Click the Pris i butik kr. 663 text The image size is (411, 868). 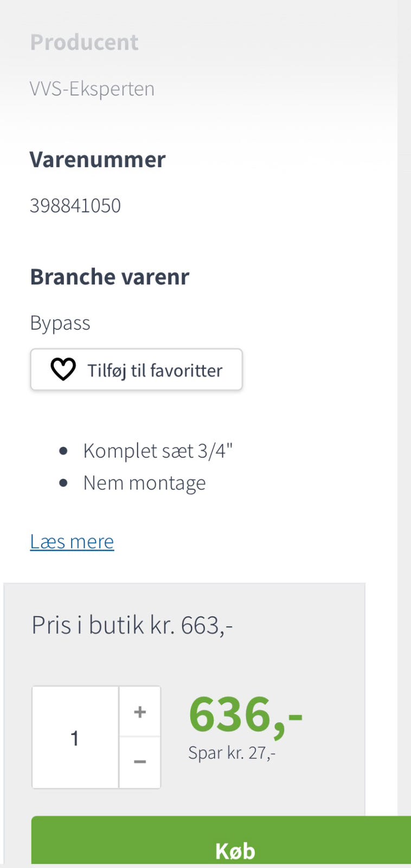click(132, 625)
